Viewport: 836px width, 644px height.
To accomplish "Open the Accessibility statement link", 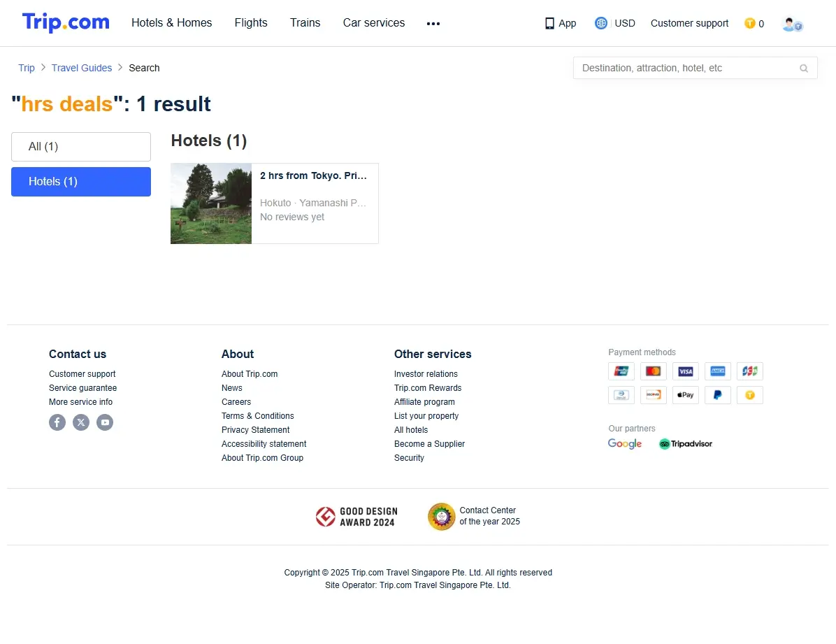I will [x=264, y=443].
